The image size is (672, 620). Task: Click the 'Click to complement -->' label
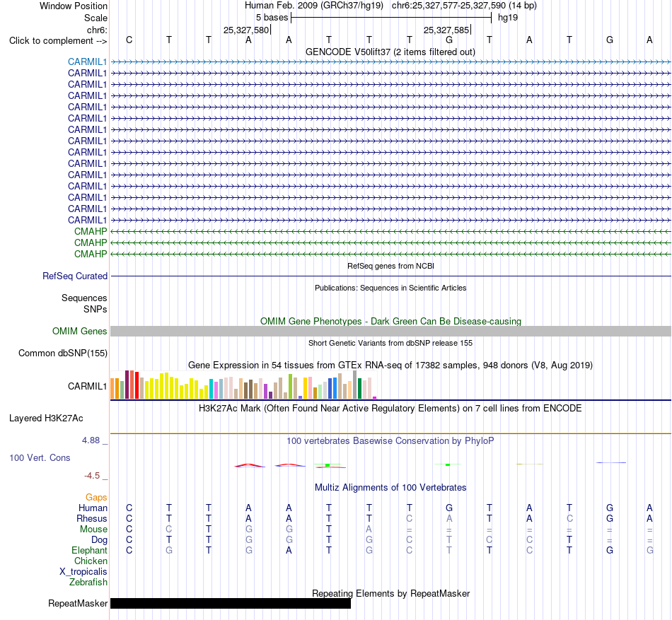[58, 41]
